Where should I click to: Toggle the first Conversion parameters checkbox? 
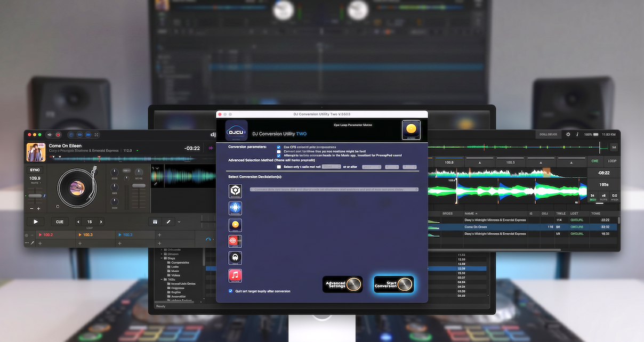click(x=278, y=147)
